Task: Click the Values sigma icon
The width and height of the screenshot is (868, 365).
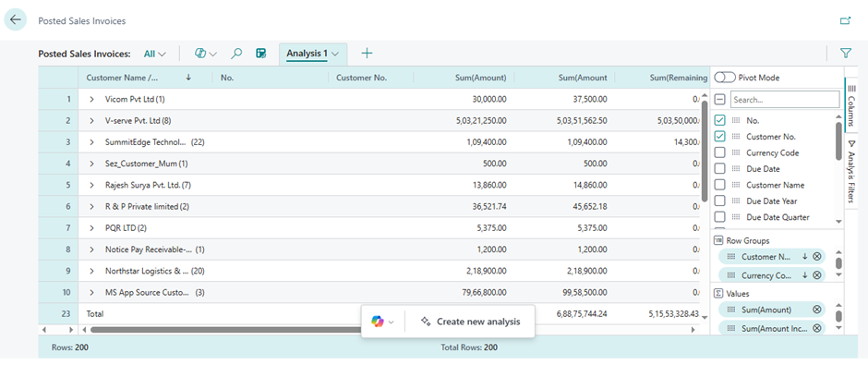Action: [x=718, y=294]
